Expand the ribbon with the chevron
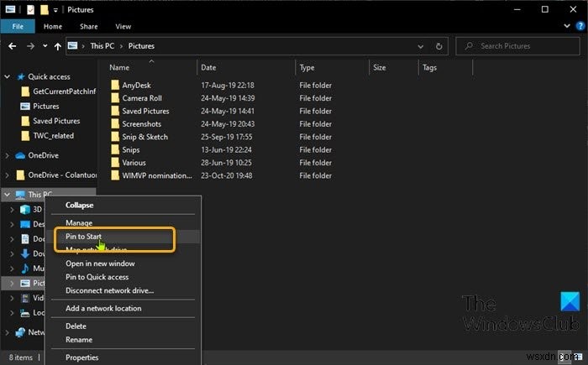The width and height of the screenshot is (588, 365). pyautogui.click(x=567, y=26)
